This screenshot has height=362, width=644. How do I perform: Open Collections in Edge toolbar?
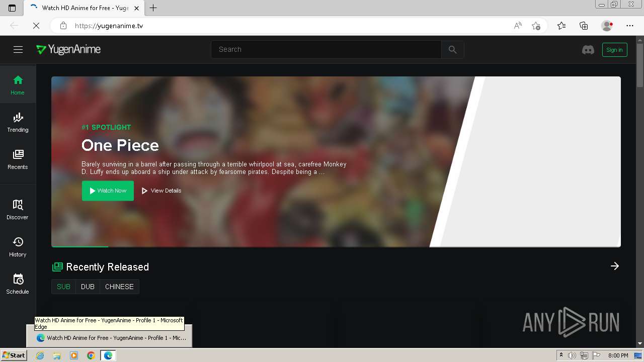coord(584,26)
